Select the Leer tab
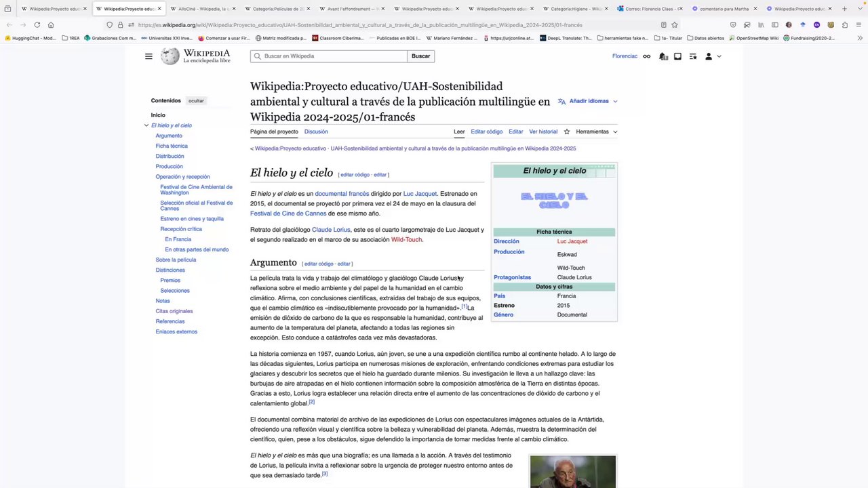The image size is (868, 488). 459,131
